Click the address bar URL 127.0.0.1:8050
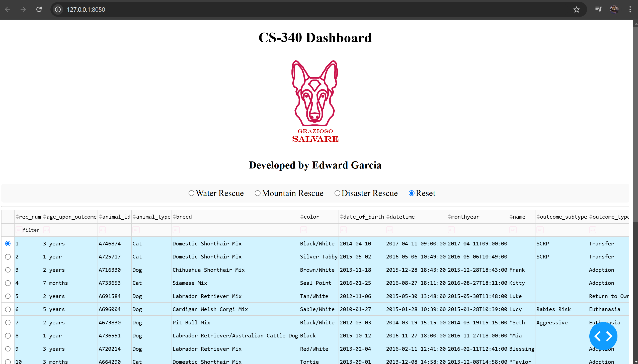Viewport: 638px width, 364px height. 86,10
